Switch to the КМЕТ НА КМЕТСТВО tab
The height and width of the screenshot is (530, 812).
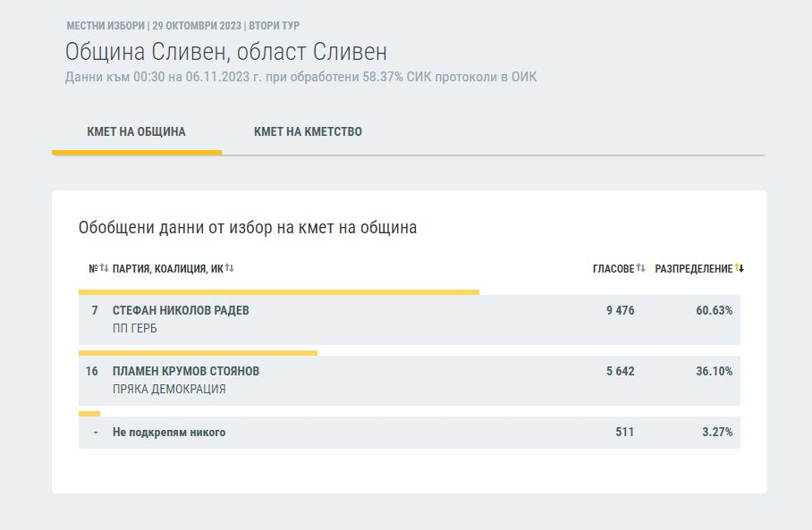point(308,132)
